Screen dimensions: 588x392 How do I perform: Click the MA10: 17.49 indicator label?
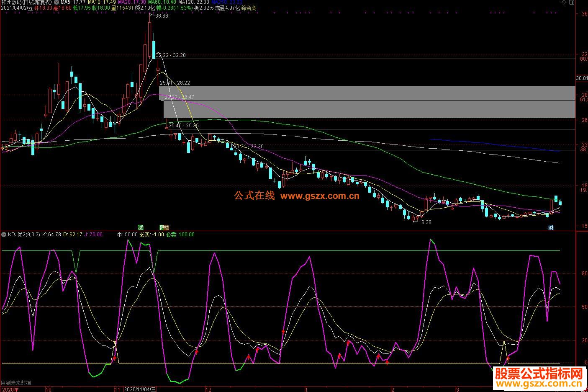coord(102,2)
